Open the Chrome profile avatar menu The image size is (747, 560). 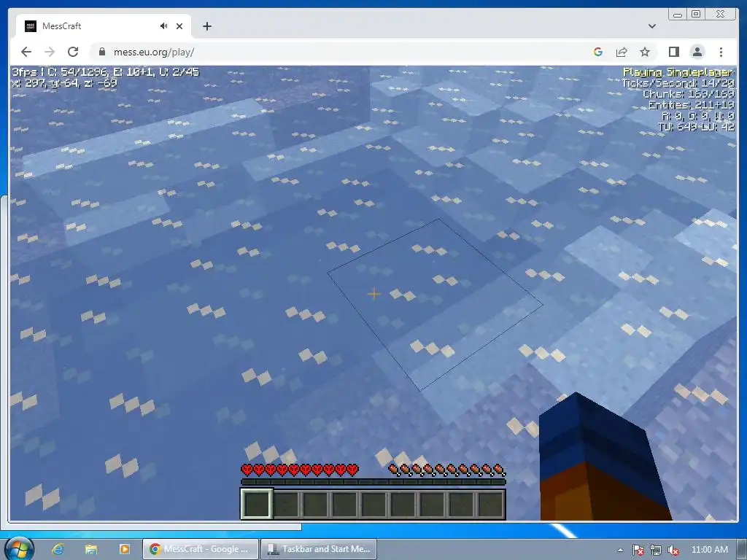(697, 52)
